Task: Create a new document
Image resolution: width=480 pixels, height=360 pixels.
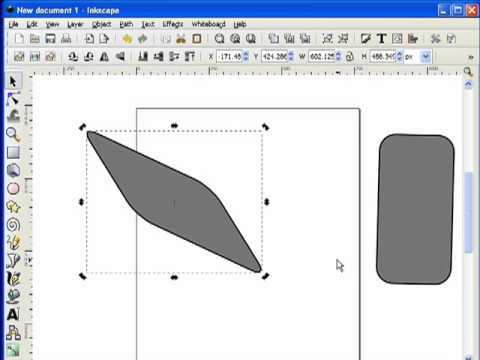Action: coord(19,39)
